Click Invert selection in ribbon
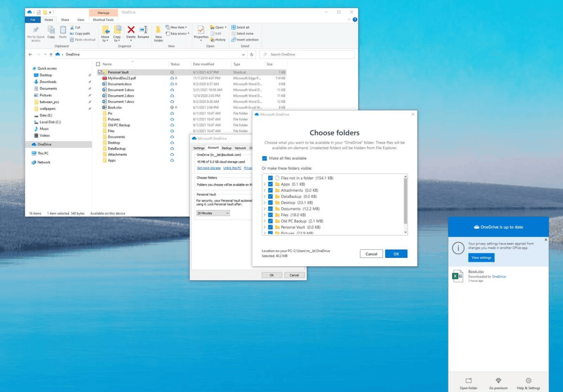Viewport: 563px width, 392px height. pyautogui.click(x=245, y=40)
